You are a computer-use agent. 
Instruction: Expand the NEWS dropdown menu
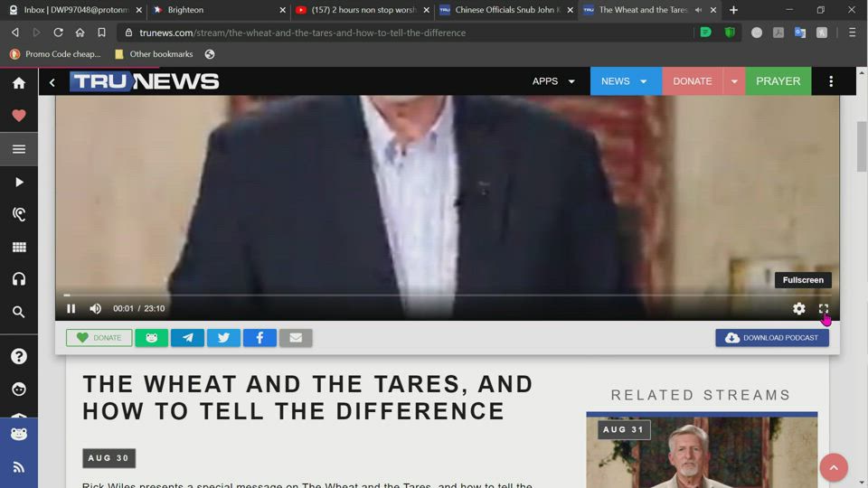point(625,81)
